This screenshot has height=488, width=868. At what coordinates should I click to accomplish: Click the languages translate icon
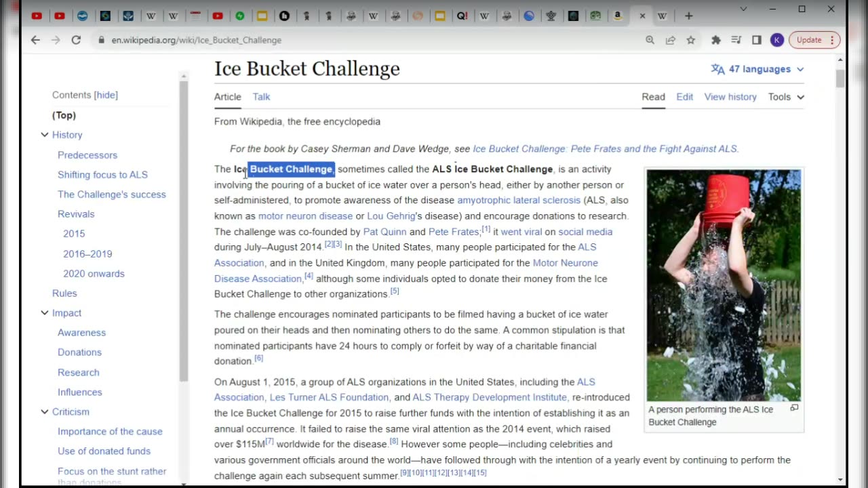tap(717, 69)
